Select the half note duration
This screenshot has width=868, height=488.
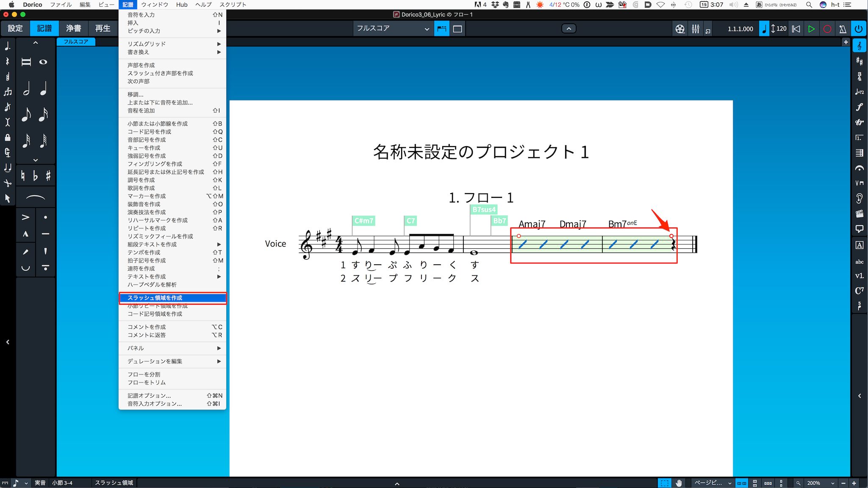pos(26,89)
